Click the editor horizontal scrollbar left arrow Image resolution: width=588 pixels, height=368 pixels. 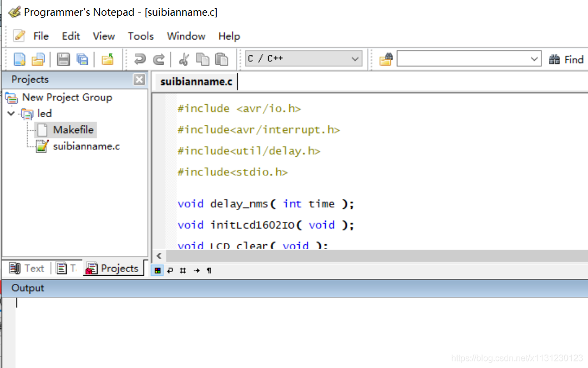coord(159,256)
